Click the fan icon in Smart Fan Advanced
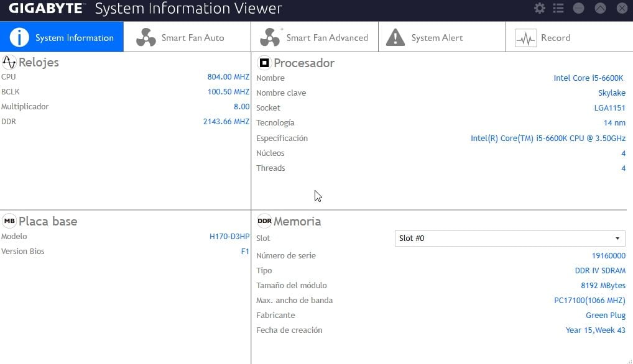This screenshot has height=364, width=633. [x=270, y=37]
